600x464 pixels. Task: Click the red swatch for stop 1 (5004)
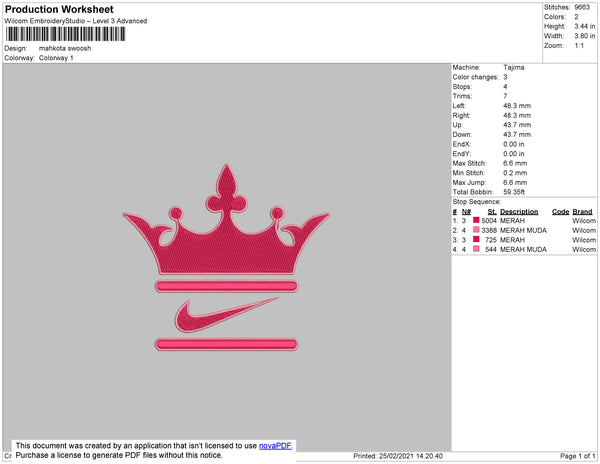(476, 220)
